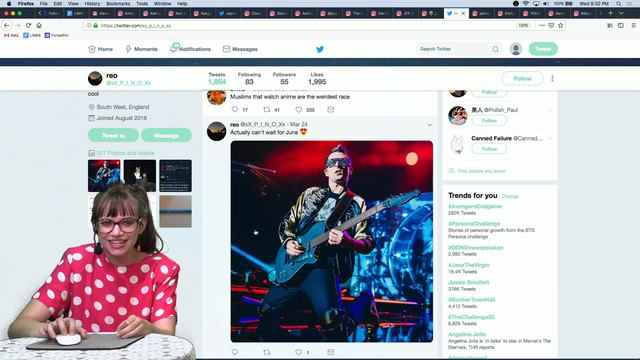640x360 pixels.
Task: Follow Canned Failure
Action: point(489,149)
